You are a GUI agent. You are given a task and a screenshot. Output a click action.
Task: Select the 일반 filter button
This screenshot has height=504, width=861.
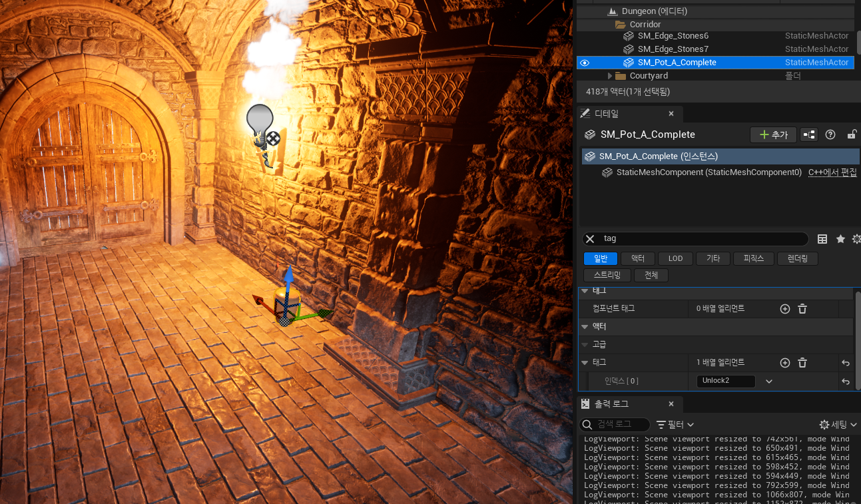coord(601,259)
